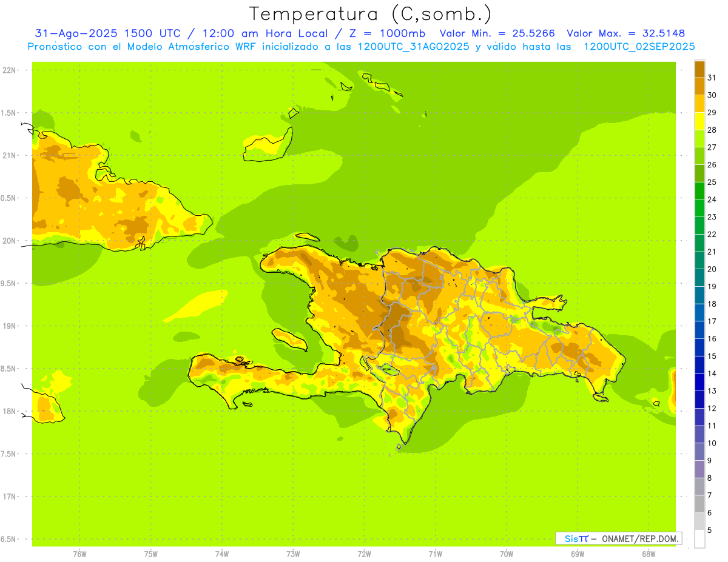Click the "Temperatura (C,somb.)" title
This screenshot has height=562, width=728.
pyautogui.click(x=371, y=14)
